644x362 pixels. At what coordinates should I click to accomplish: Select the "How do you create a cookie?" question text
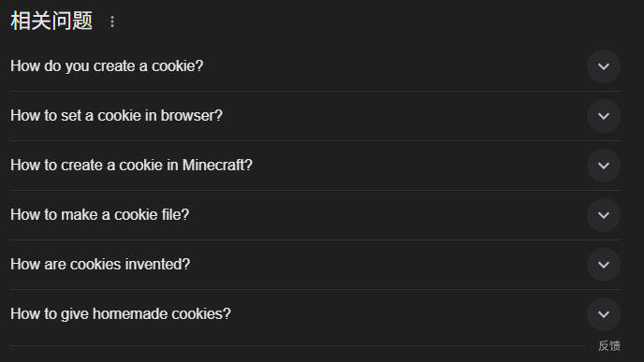click(107, 66)
